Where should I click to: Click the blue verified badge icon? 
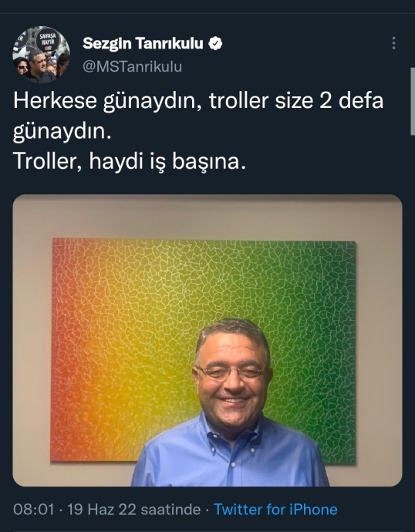click(215, 43)
